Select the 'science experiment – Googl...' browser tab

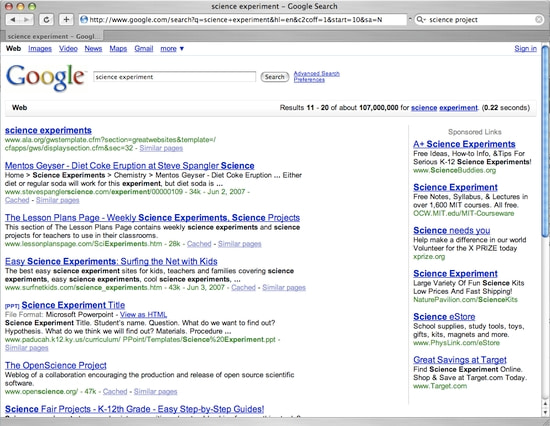[x=54, y=36]
